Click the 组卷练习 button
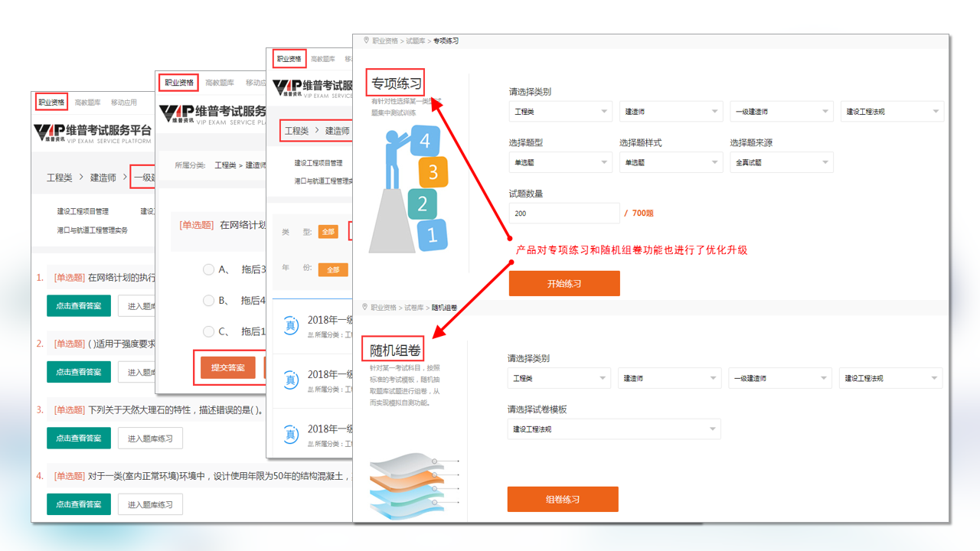This screenshot has width=980, height=551. pos(562,500)
